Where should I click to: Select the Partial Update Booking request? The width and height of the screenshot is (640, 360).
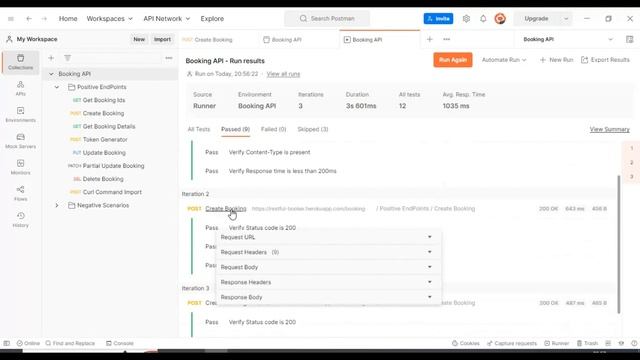(x=113, y=166)
